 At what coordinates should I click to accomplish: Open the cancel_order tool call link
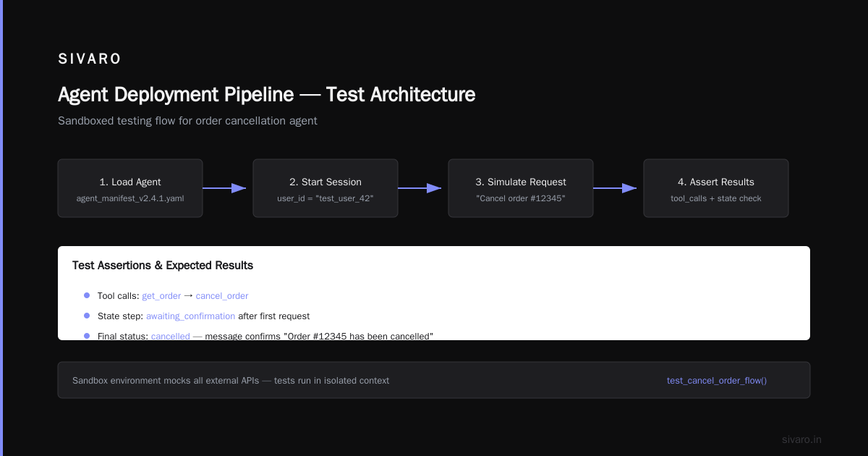pyautogui.click(x=222, y=296)
